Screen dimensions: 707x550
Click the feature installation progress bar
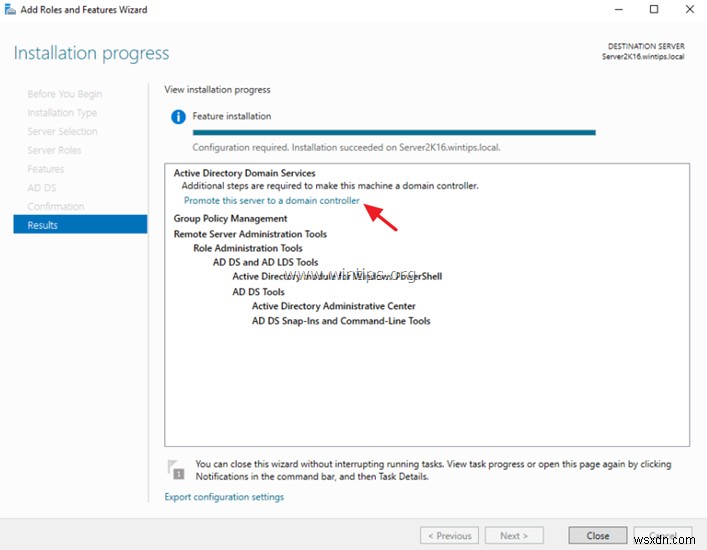point(394,133)
